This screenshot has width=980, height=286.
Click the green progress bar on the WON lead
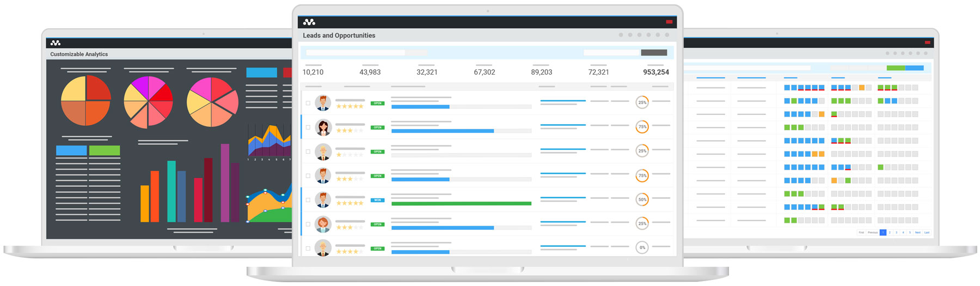pyautogui.click(x=461, y=203)
